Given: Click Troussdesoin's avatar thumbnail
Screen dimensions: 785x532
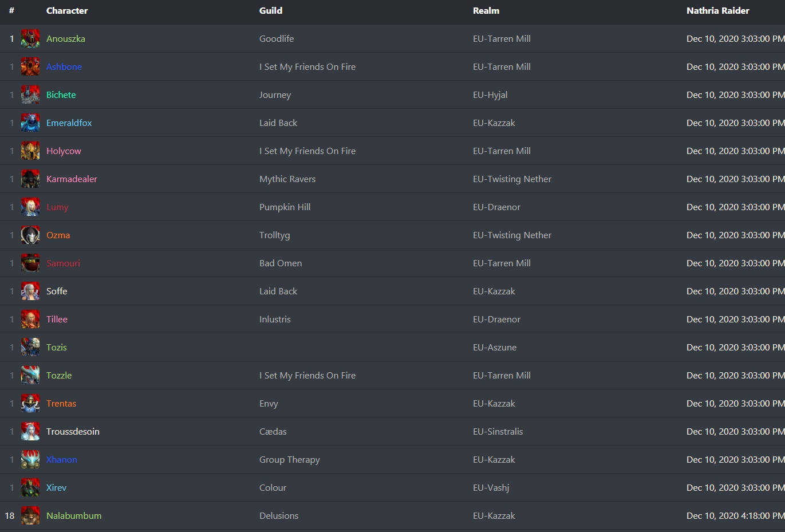Looking at the screenshot, I should pos(30,431).
